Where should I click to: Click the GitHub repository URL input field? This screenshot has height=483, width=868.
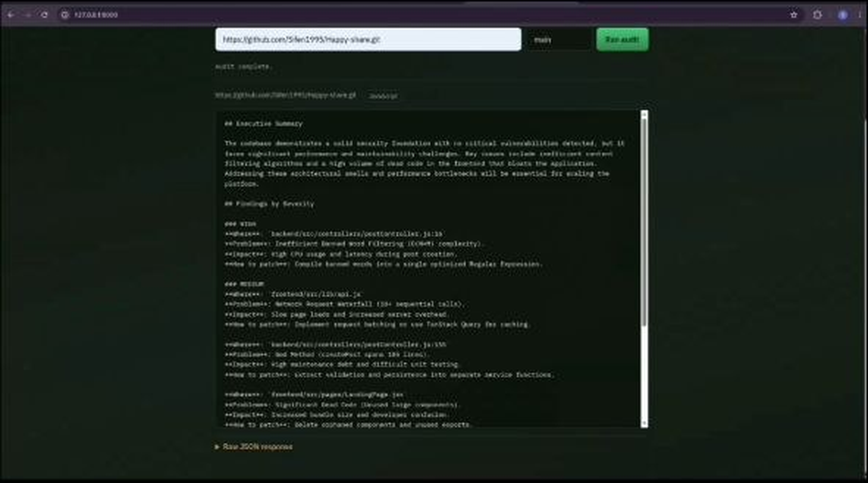(x=368, y=40)
